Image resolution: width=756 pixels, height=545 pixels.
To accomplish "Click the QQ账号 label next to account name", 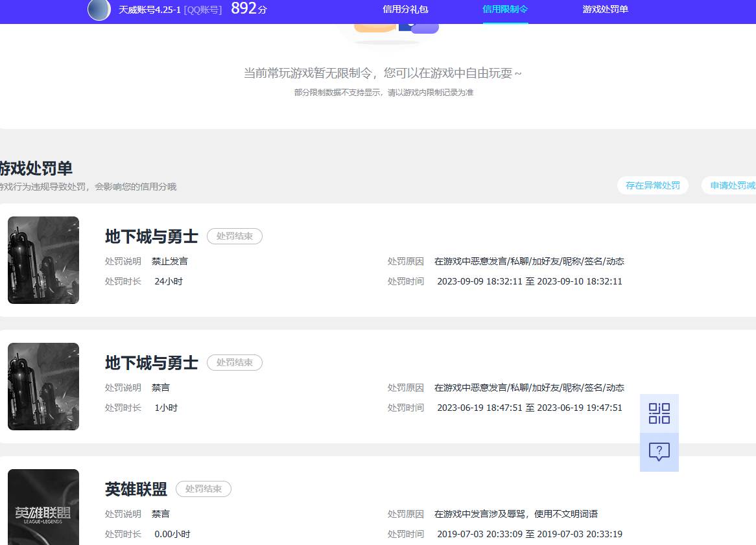I will [x=203, y=10].
